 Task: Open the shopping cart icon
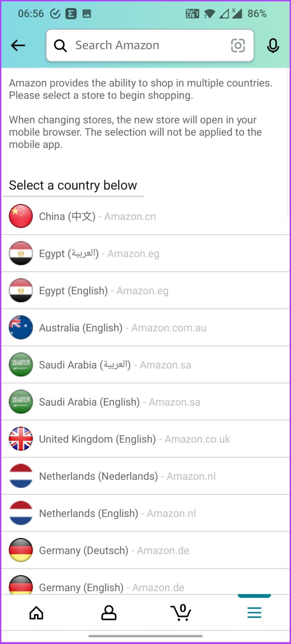click(181, 612)
